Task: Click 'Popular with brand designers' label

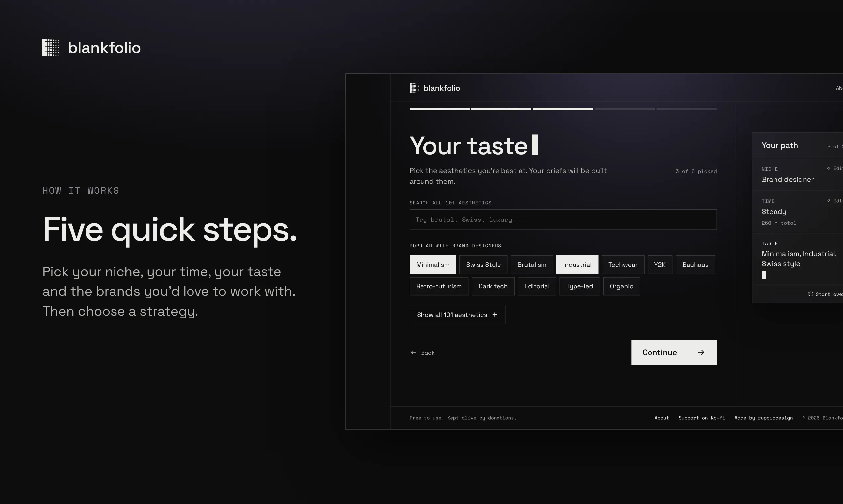Action: [x=455, y=246]
